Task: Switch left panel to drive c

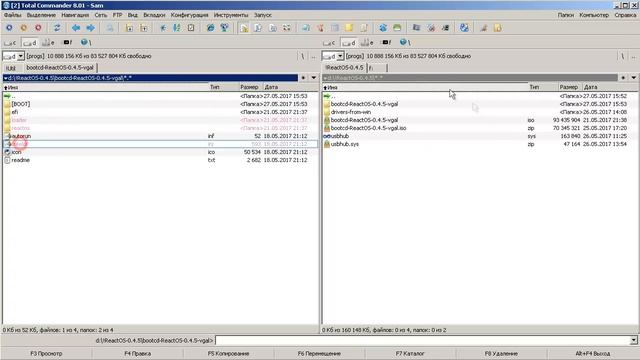Action: click(x=10, y=42)
